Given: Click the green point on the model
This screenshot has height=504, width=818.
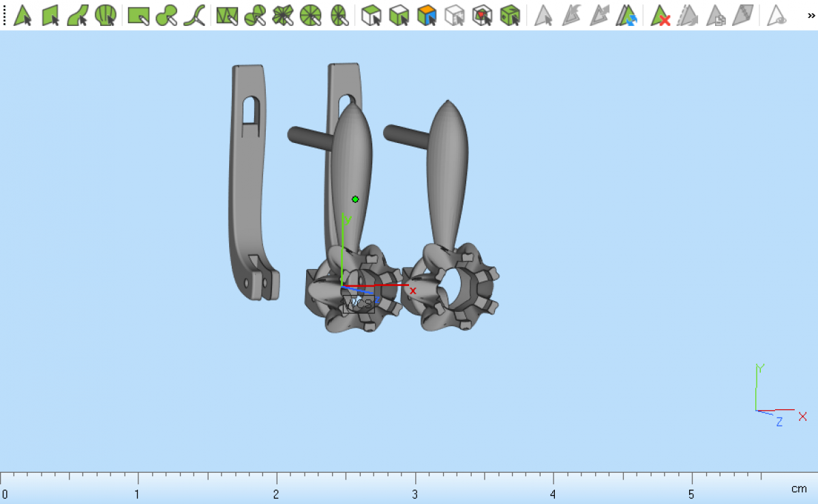Looking at the screenshot, I should 355,200.
